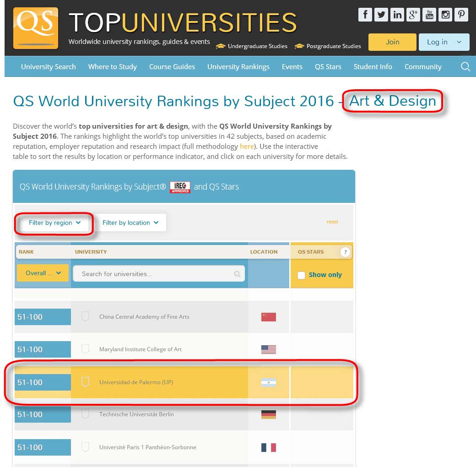Image resolution: width=476 pixels, height=473 pixels.
Task: Click the France flag for Paris 1 Panthéon-Sorbonne
Action: click(x=269, y=447)
